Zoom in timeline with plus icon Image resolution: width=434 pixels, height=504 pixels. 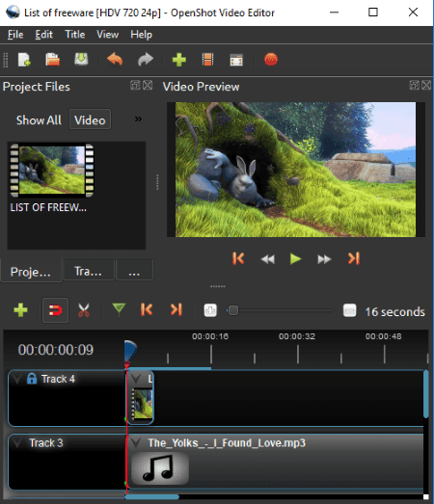(x=210, y=310)
